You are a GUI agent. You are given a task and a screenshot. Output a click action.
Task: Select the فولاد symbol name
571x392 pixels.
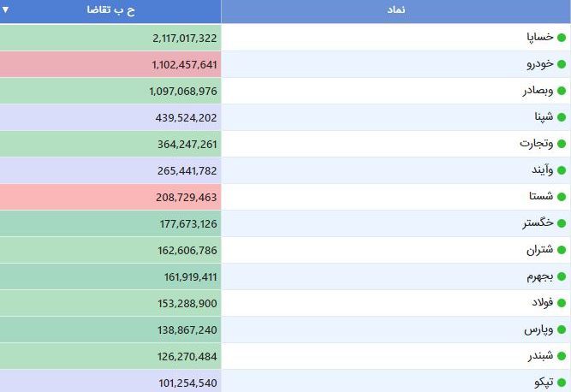pos(543,302)
